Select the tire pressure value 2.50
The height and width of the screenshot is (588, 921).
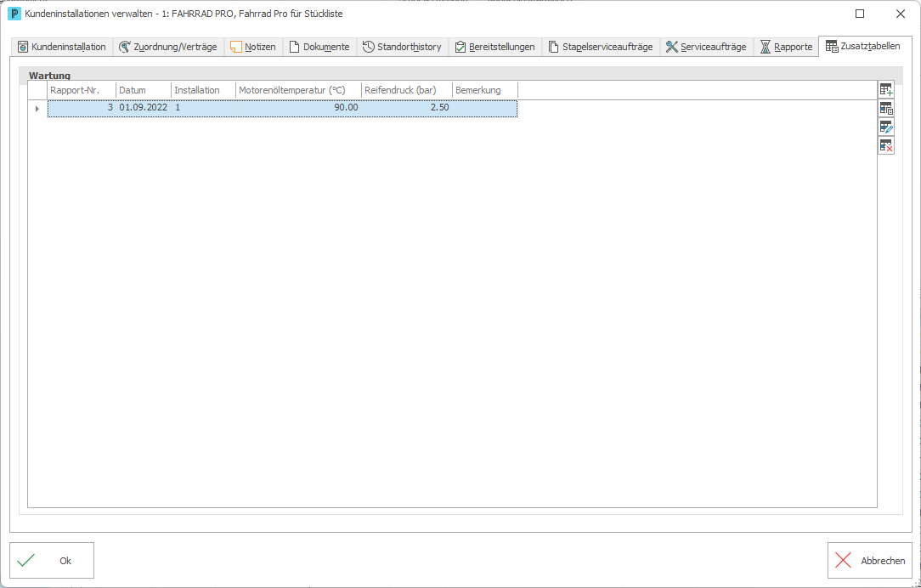pos(406,109)
